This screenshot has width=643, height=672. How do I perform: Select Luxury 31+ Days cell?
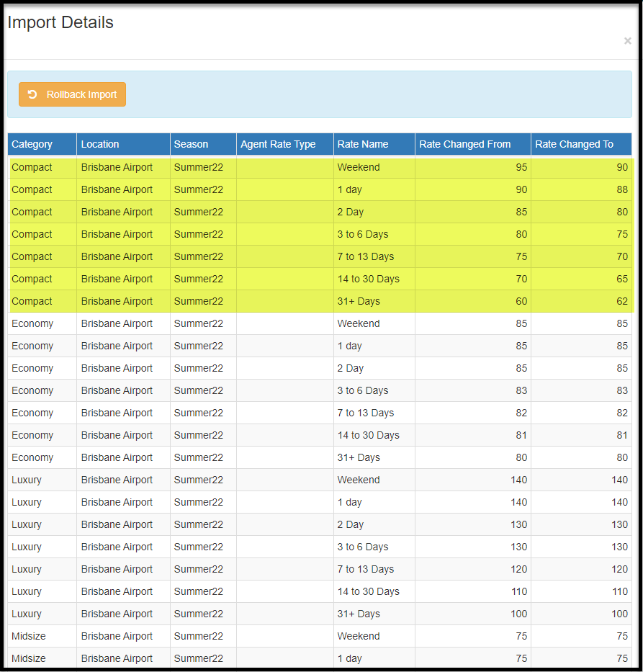[x=374, y=613]
